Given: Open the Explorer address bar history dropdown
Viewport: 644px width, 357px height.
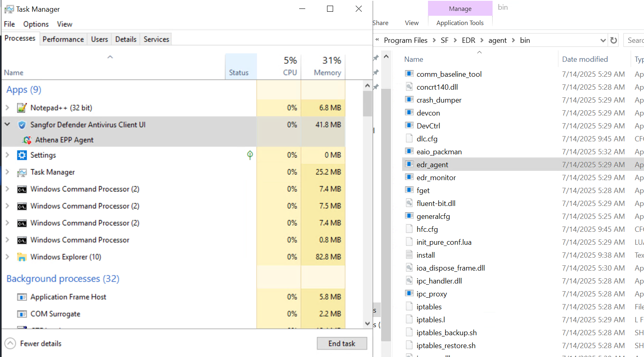Looking at the screenshot, I should pos(603,40).
